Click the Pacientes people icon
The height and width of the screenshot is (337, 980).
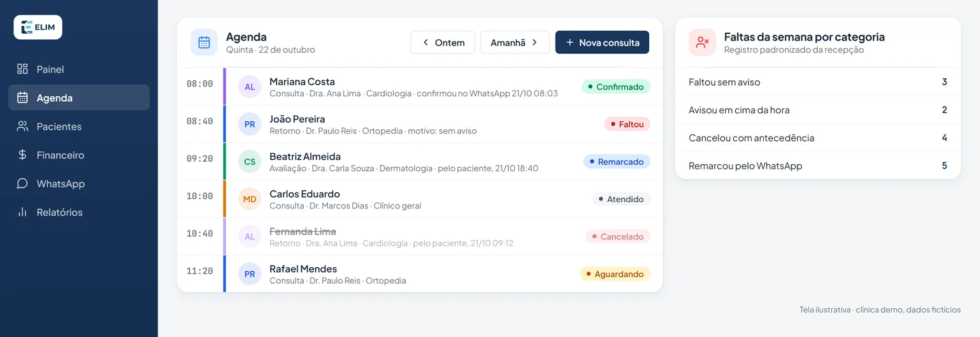click(x=23, y=126)
